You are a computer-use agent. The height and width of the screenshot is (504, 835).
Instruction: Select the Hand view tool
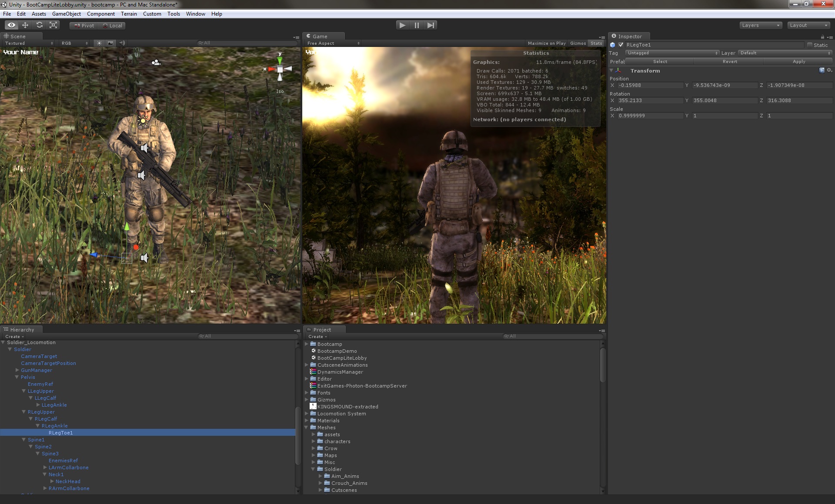[11, 25]
